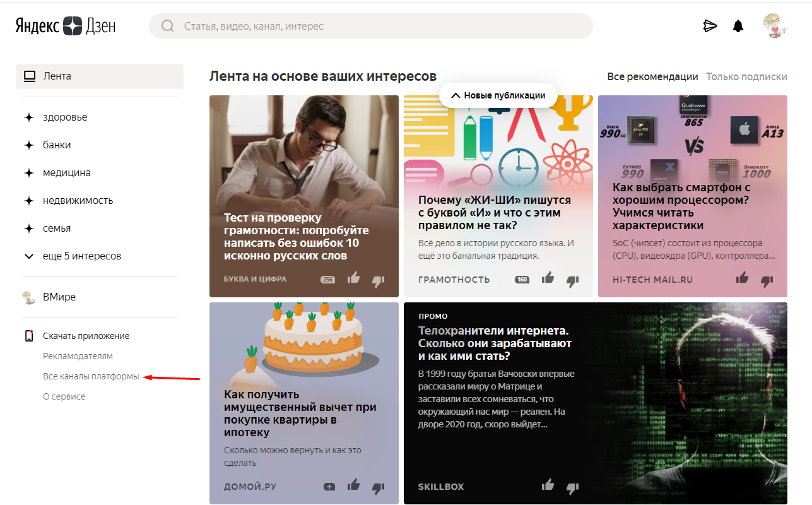This screenshot has width=812, height=505.
Task: Click the Яндекс Дзен logo
Action: tap(66, 26)
